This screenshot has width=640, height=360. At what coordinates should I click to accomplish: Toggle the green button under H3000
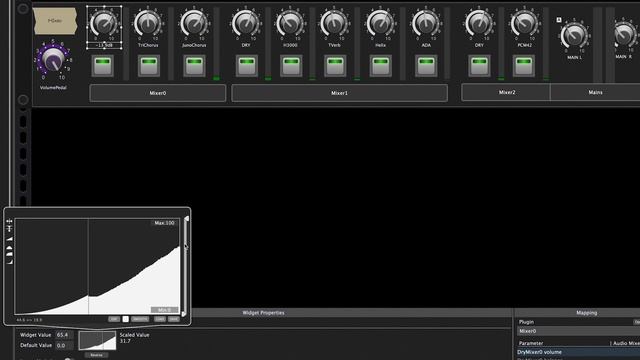(x=291, y=65)
